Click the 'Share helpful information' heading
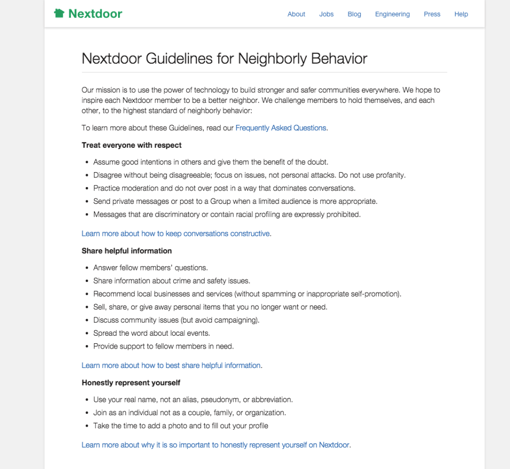 click(x=127, y=251)
